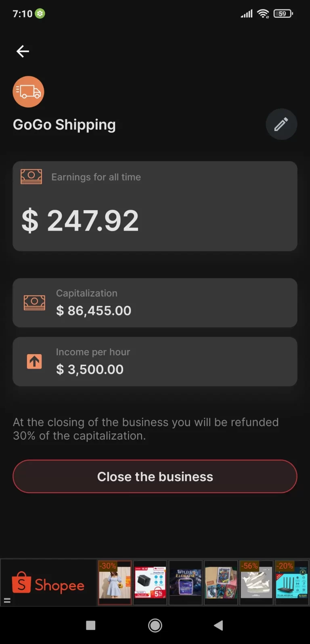Tap the cash icon beside Capitalization
This screenshot has height=644, width=310.
point(34,302)
